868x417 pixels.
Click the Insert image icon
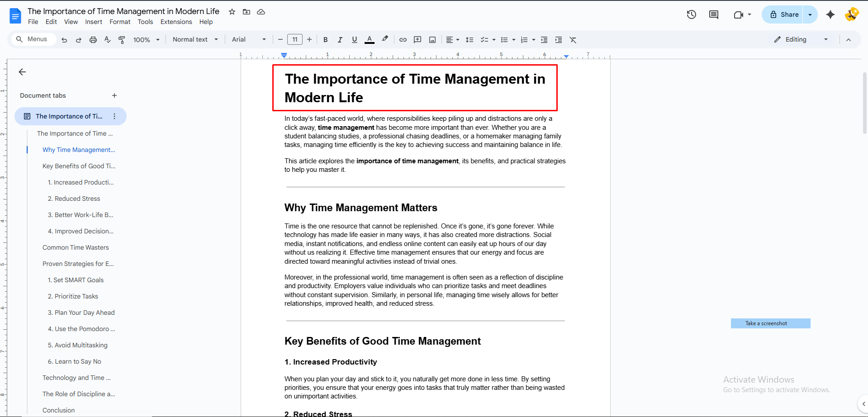(x=432, y=40)
